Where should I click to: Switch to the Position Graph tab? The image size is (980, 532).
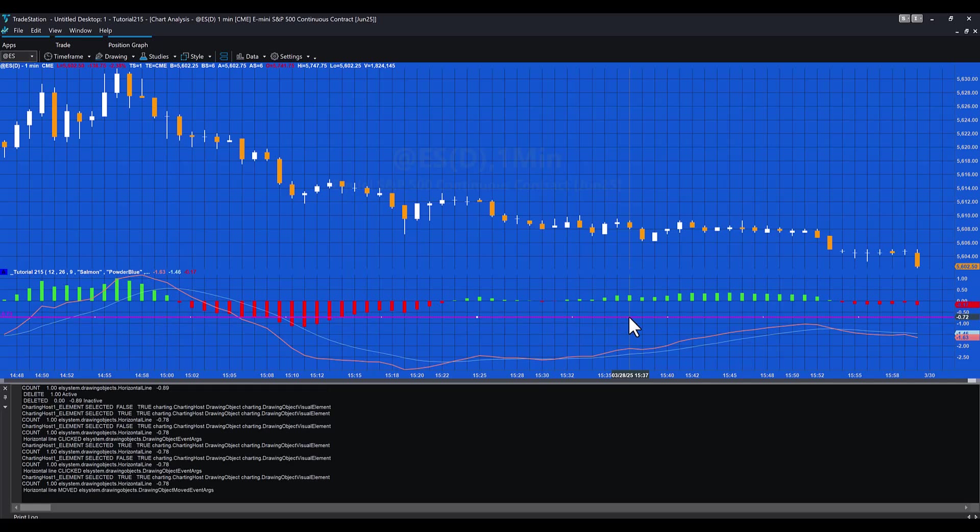click(x=128, y=45)
